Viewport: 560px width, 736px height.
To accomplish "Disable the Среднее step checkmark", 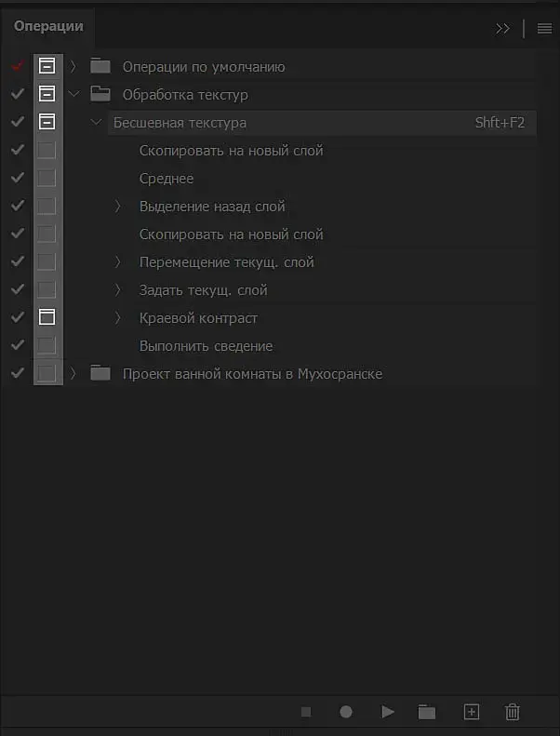I will tap(17, 178).
